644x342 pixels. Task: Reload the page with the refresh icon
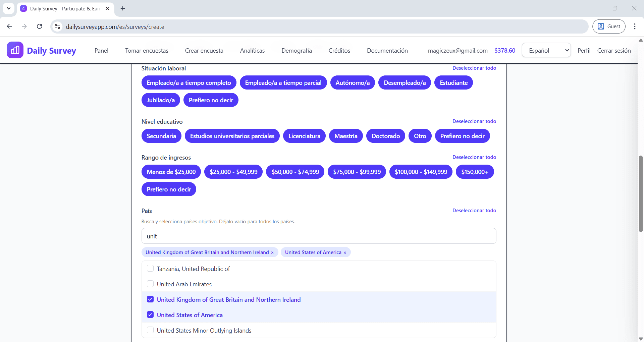pyautogui.click(x=39, y=26)
